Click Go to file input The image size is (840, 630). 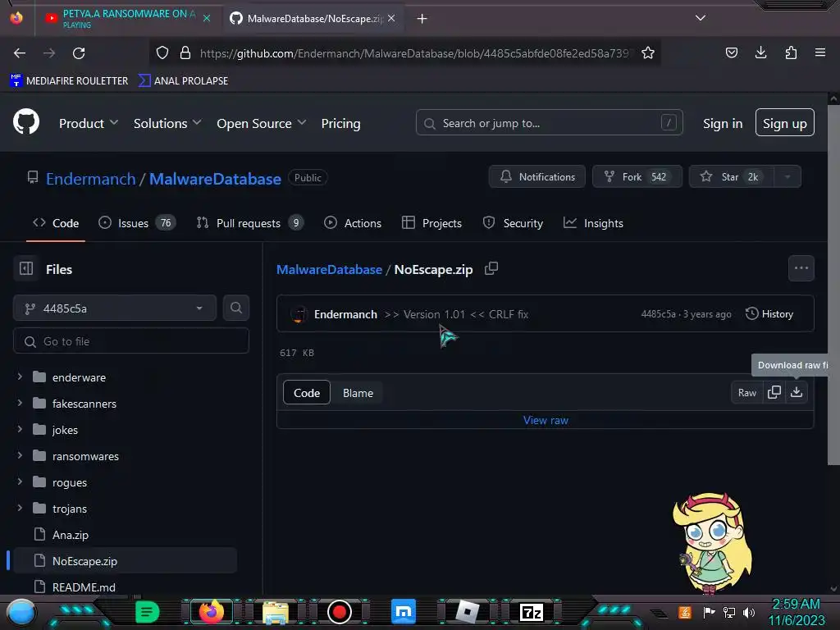click(130, 341)
